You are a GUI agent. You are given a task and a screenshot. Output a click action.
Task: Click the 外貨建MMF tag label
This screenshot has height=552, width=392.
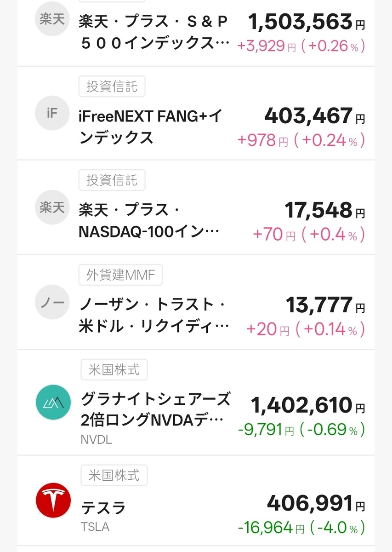pos(121,275)
